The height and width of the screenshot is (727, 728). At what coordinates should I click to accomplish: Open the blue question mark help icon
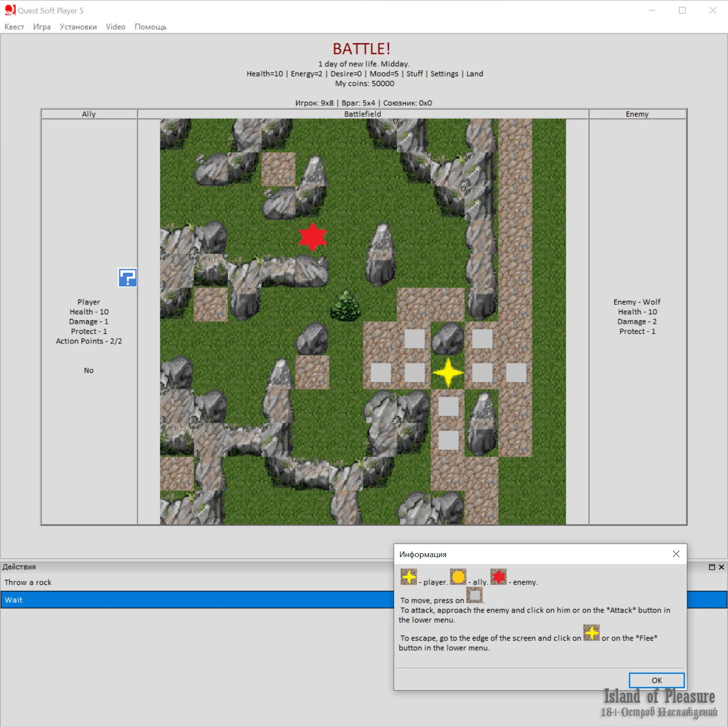[127, 277]
